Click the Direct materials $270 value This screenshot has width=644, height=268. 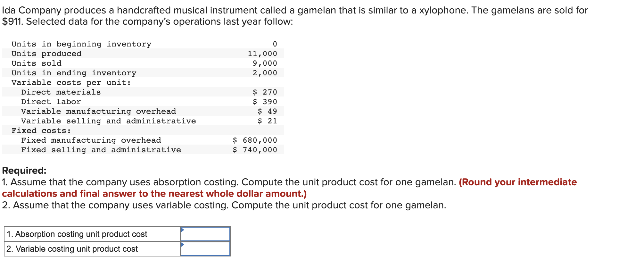coord(265,92)
